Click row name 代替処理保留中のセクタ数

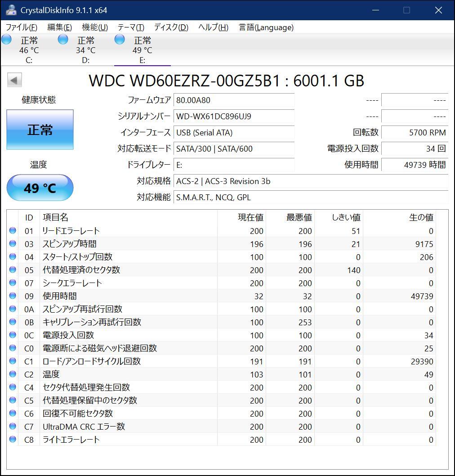click(x=90, y=400)
